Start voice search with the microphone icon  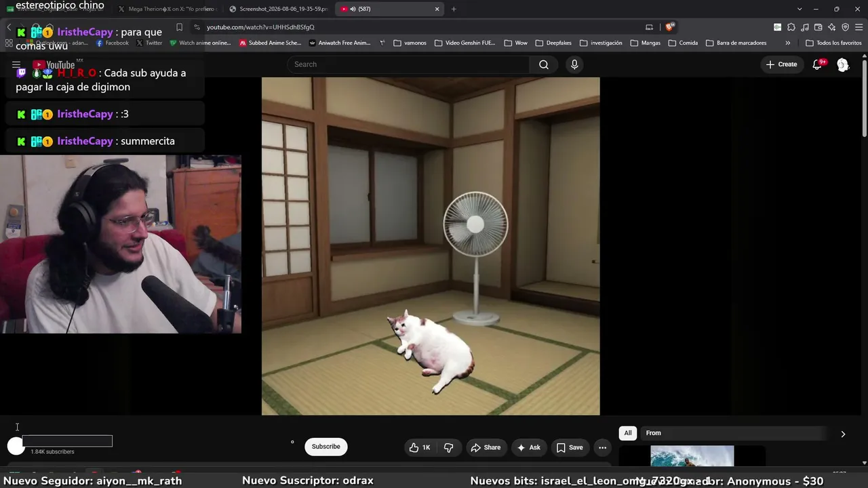(x=574, y=64)
